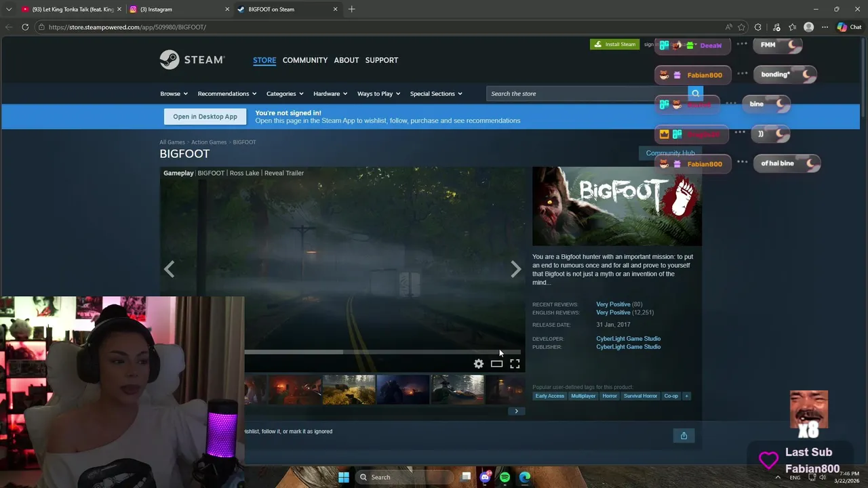
Task: Click the green Install Steam button
Action: [614, 44]
